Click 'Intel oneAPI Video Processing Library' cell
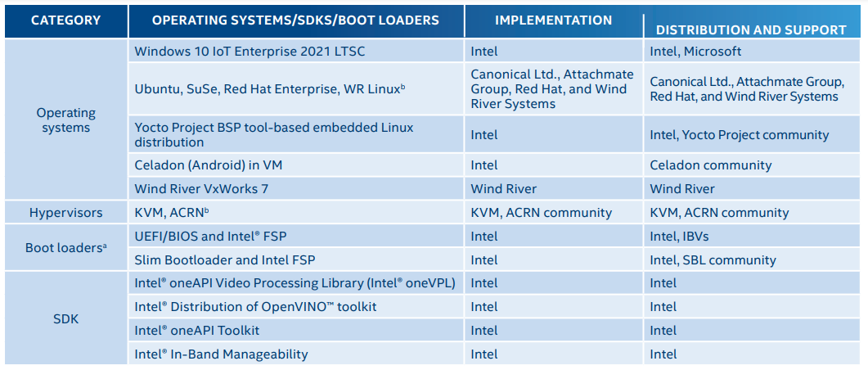 tap(295, 283)
